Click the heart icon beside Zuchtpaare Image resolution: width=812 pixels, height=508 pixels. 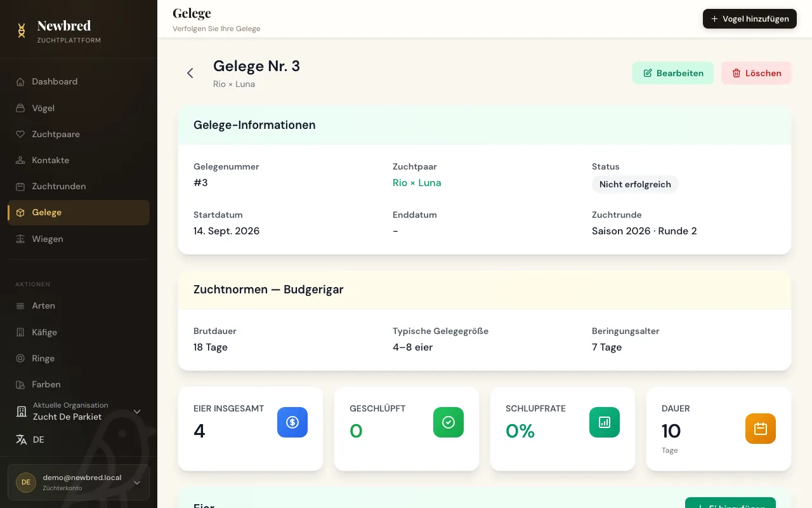tap(20, 134)
